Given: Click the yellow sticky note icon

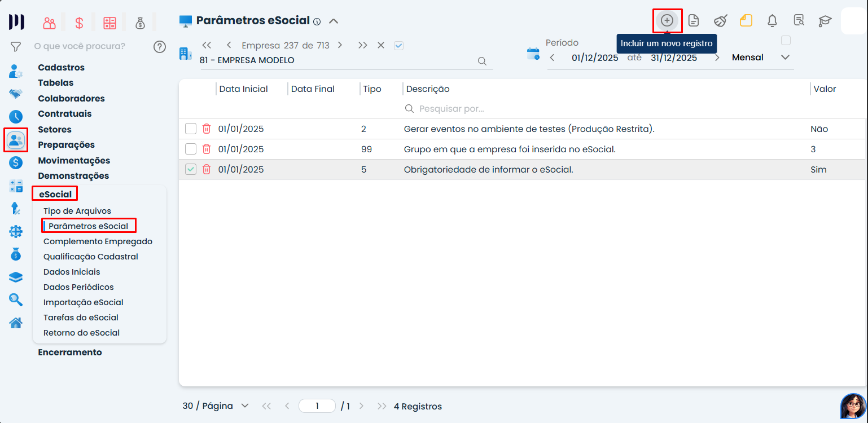Looking at the screenshot, I should coord(746,21).
